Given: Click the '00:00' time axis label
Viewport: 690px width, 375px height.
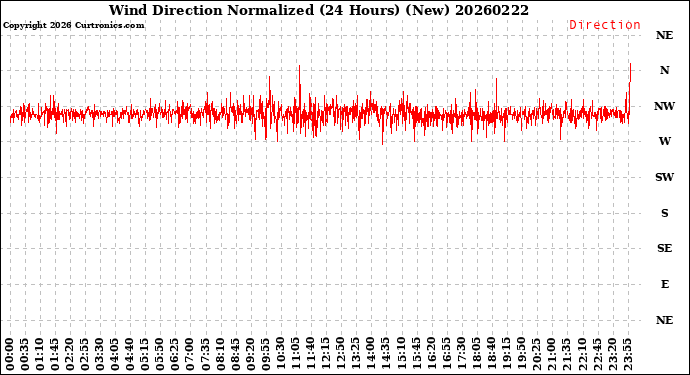Looking at the screenshot, I should (x=10, y=354).
